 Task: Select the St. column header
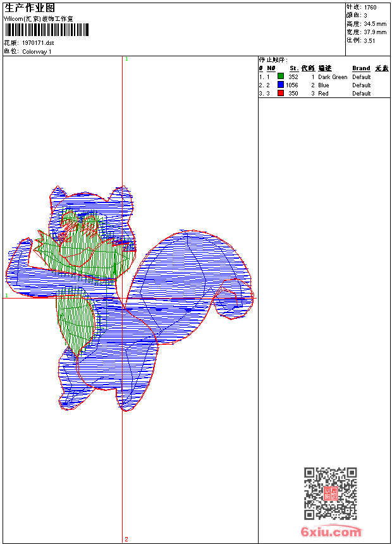tap(294, 68)
